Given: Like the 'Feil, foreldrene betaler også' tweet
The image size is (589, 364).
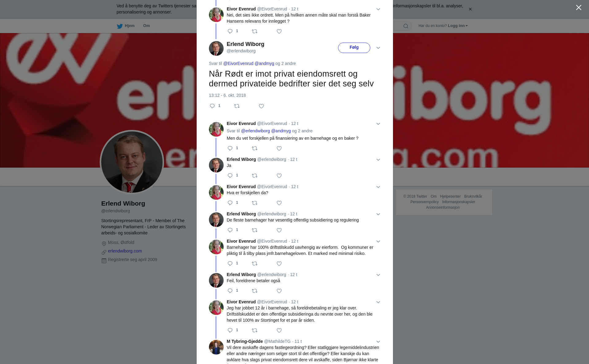Looking at the screenshot, I should (279, 291).
